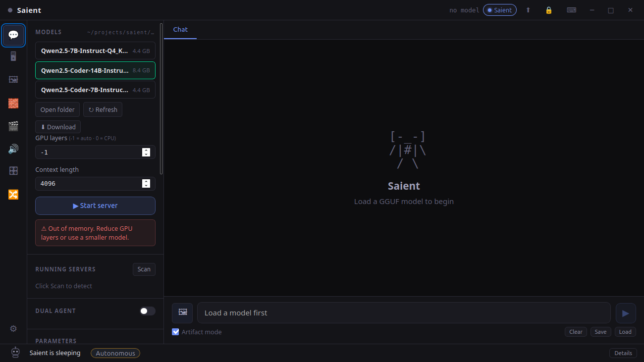The width and height of the screenshot is (644, 362).
Task: Click the models sidebar panel scrollbar
Action: coord(161,99)
